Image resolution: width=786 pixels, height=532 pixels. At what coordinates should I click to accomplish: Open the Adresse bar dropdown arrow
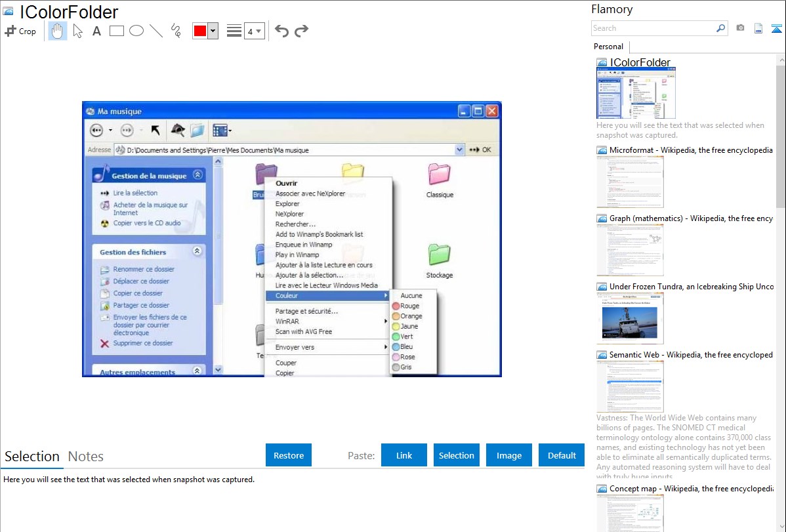coord(459,150)
